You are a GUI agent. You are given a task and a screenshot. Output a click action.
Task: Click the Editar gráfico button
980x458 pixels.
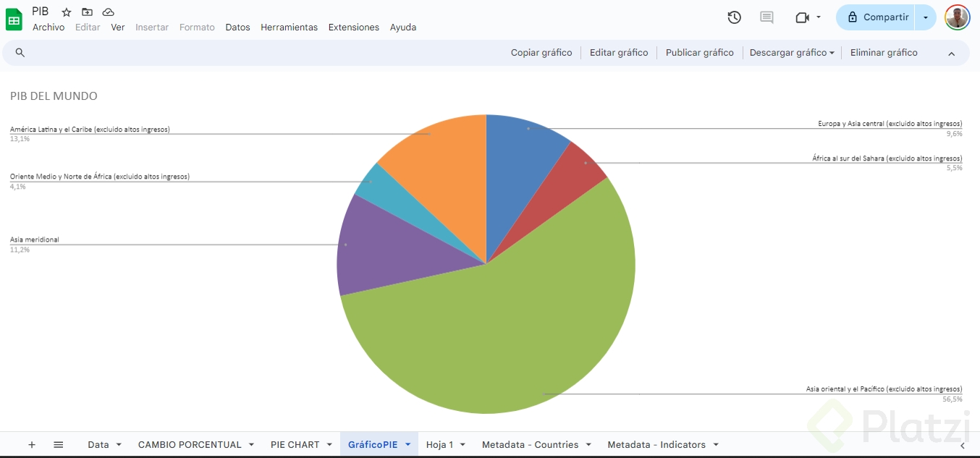pos(619,53)
